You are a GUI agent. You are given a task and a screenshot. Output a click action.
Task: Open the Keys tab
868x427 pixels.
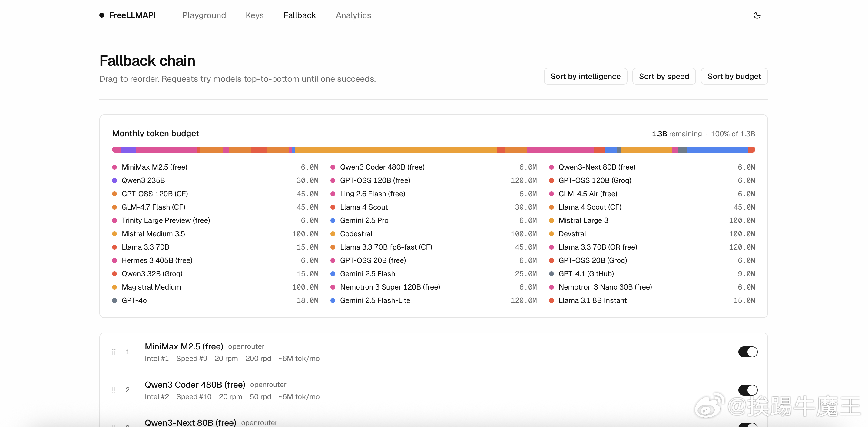(x=254, y=15)
